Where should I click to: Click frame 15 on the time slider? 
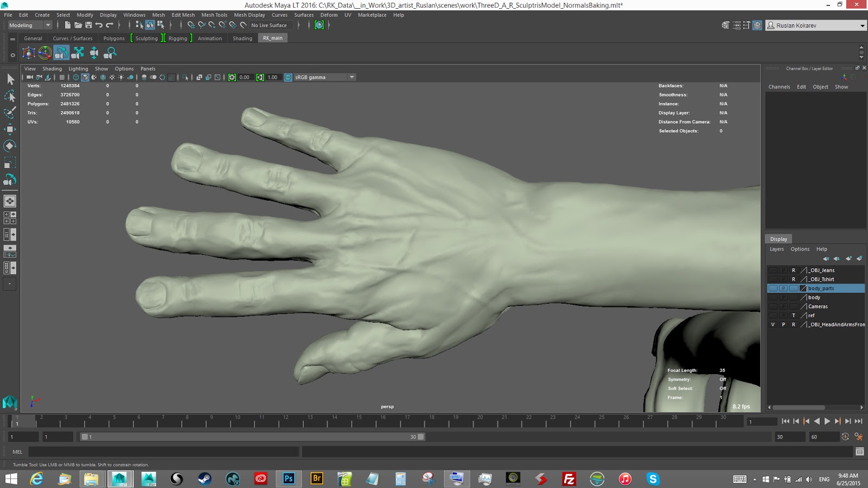[x=359, y=421]
